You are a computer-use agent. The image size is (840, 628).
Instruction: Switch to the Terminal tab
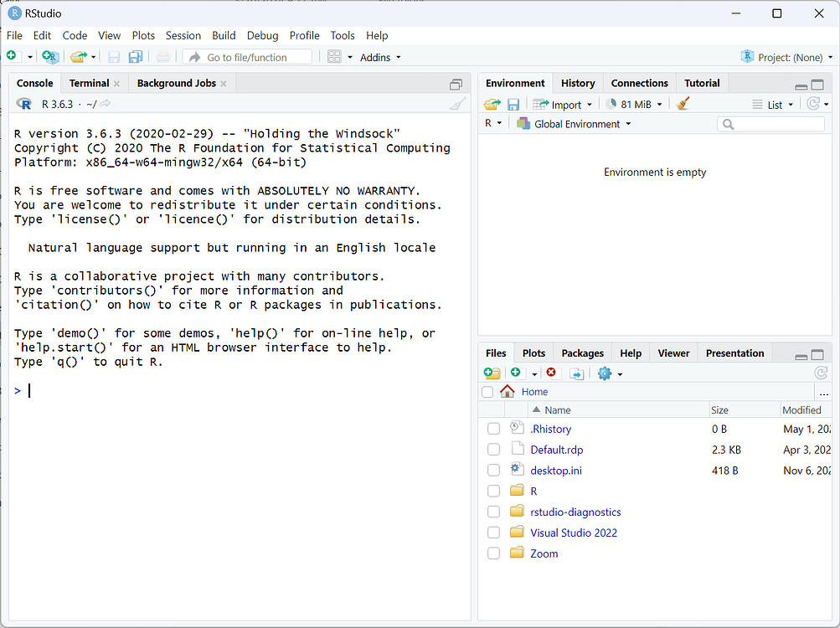pos(89,83)
